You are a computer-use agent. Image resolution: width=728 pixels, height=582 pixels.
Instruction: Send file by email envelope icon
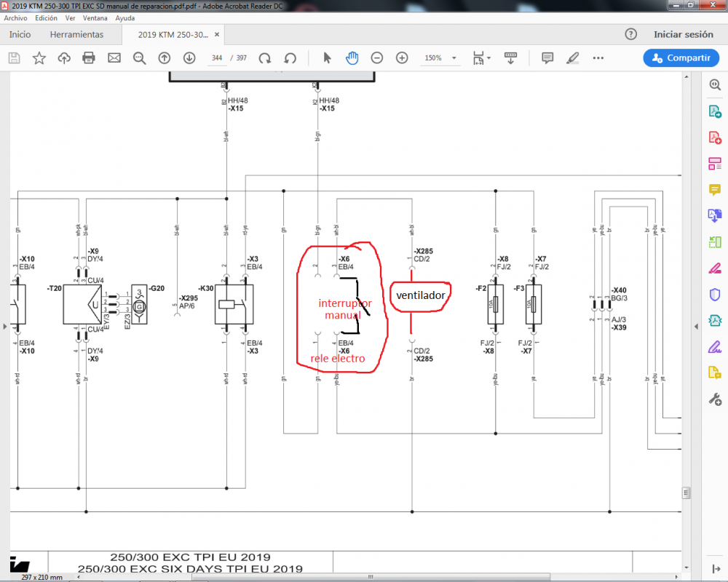[x=114, y=58]
